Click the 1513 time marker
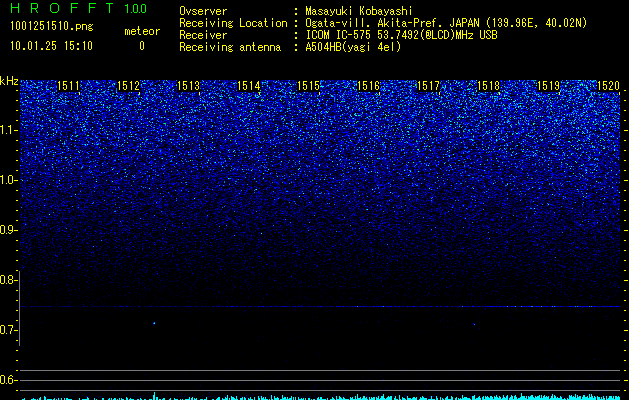This screenshot has height=400, width=629. tap(188, 86)
